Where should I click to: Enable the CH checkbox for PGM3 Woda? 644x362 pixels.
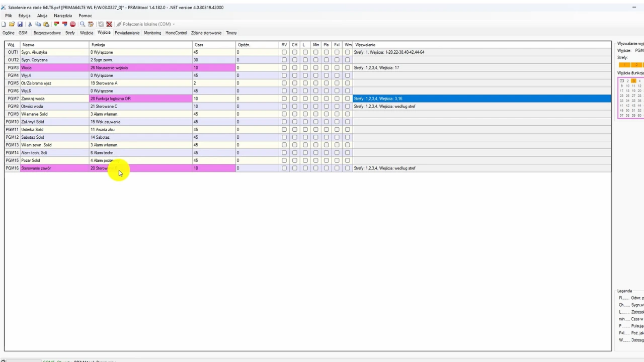coord(295,68)
